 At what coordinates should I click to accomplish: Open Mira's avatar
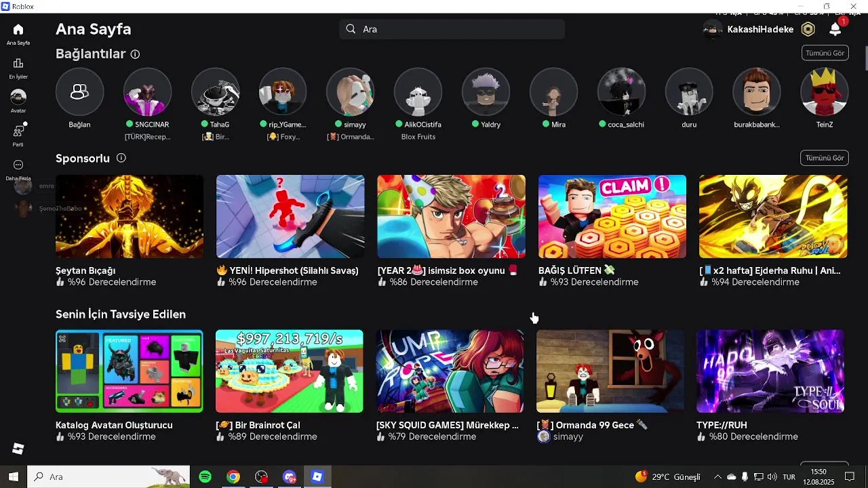pos(554,91)
